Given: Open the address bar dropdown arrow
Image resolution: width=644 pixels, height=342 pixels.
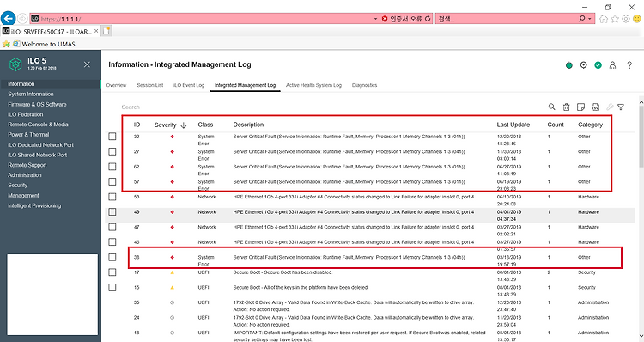Looking at the screenshot, I should pos(375,19).
